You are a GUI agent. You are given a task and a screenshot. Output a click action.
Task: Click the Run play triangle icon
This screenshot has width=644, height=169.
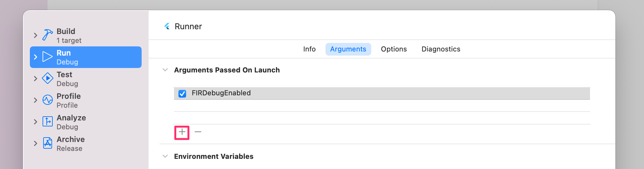tap(48, 57)
